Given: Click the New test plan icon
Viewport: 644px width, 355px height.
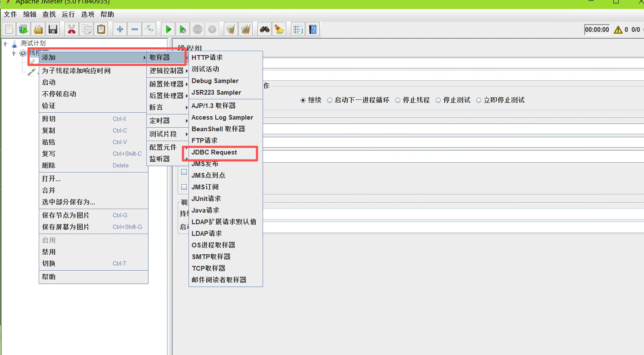Looking at the screenshot, I should click(x=9, y=29).
